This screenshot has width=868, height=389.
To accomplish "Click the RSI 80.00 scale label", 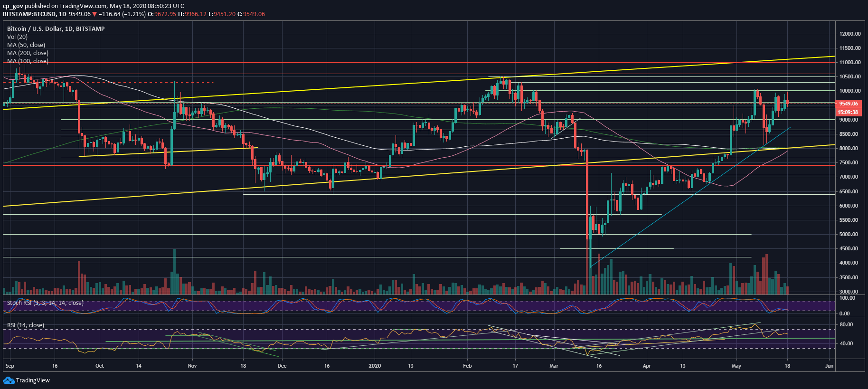I will pos(846,324).
